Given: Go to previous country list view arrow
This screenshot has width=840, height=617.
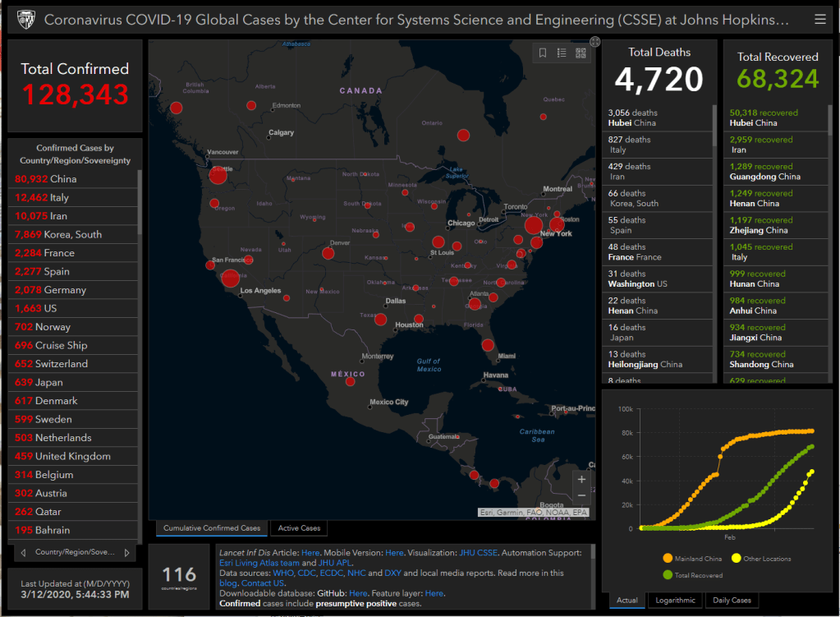Looking at the screenshot, I should (23, 553).
